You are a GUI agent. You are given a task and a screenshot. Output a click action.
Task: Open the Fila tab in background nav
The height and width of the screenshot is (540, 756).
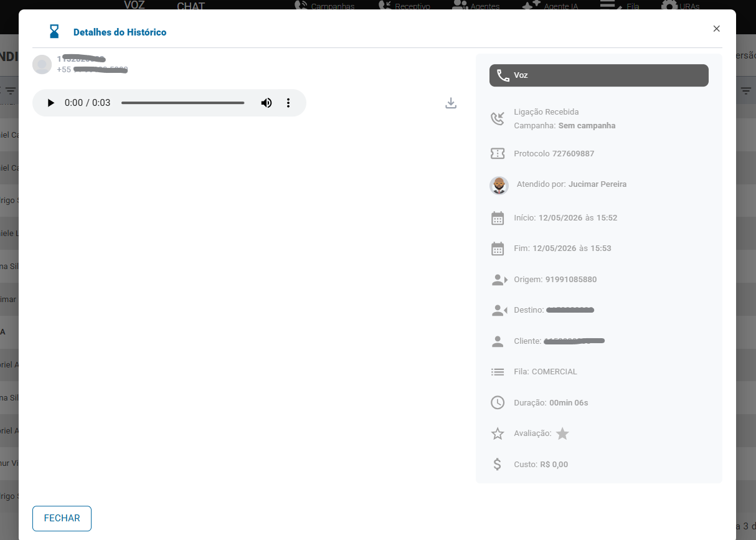pos(620,5)
